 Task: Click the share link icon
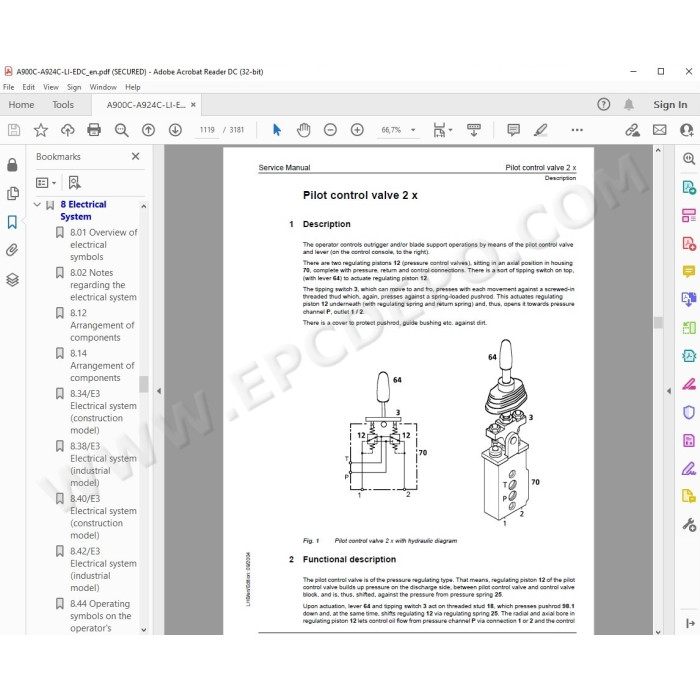click(x=632, y=130)
